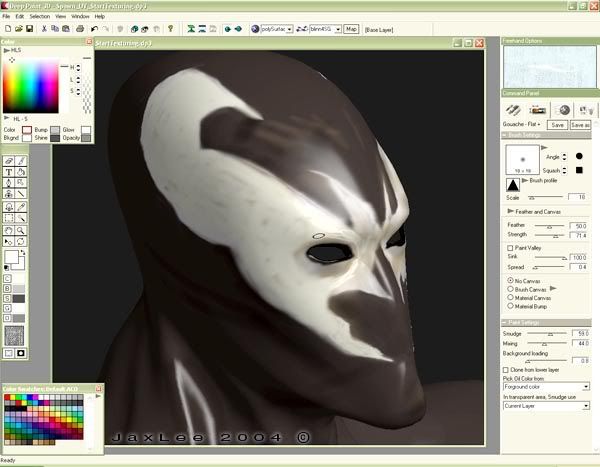
Task: Select the Material Bump radio button
Action: point(510,306)
